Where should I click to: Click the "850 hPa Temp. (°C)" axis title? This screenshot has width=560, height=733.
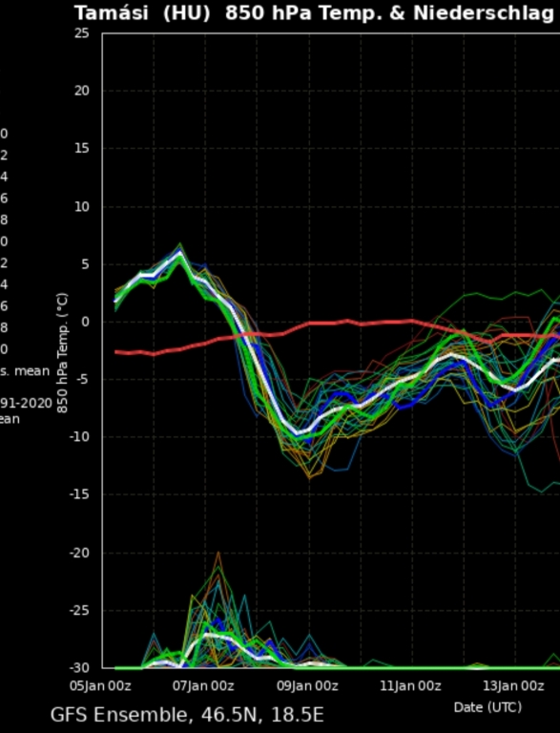coord(62,353)
